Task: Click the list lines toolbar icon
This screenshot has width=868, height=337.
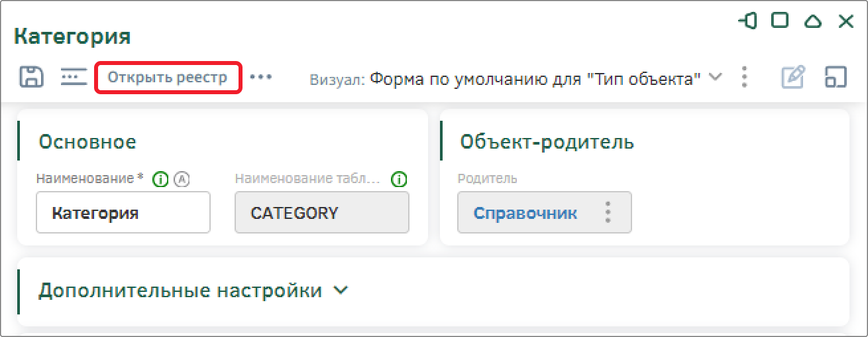Action: tap(74, 77)
